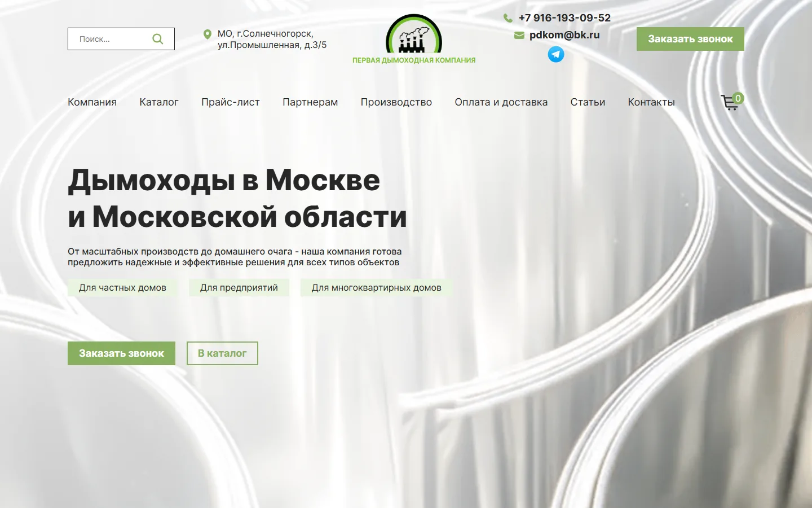Open the Компания menu item

point(92,102)
